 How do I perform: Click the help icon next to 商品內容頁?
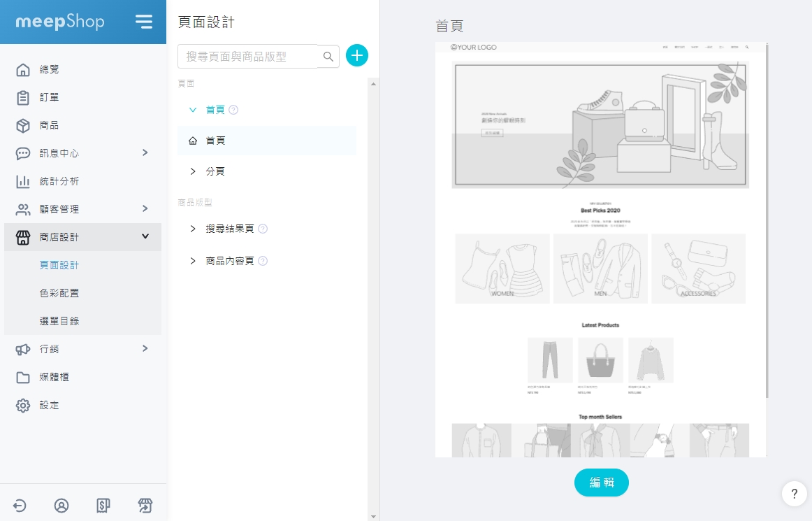click(x=263, y=261)
